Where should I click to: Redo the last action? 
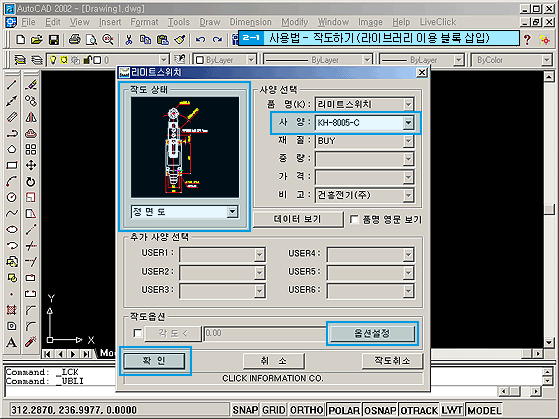pyautogui.click(x=217, y=39)
